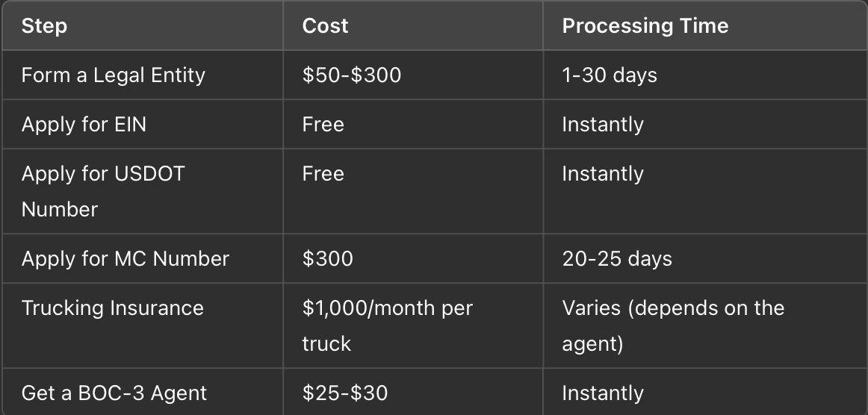Click the "Step" column header
The width and height of the screenshot is (868, 415).
45,26
